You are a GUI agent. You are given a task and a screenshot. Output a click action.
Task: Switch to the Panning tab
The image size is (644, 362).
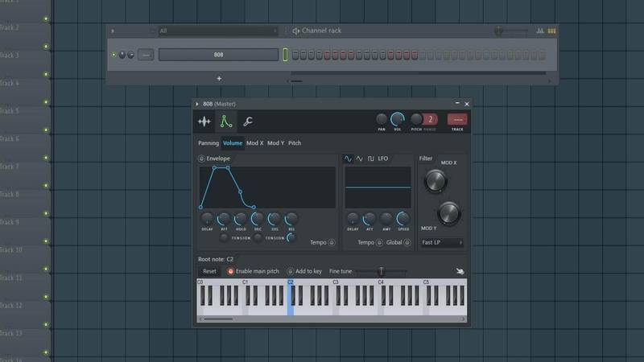click(208, 143)
